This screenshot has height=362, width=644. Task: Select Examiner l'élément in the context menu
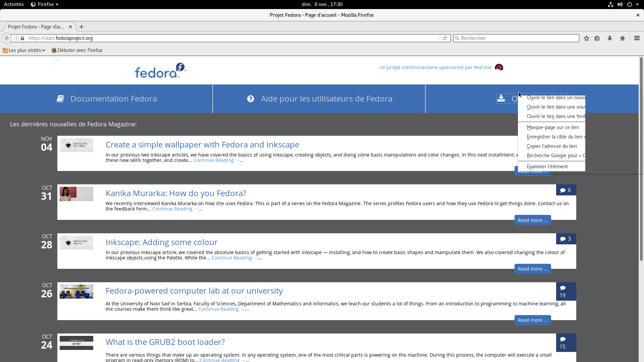point(547,167)
